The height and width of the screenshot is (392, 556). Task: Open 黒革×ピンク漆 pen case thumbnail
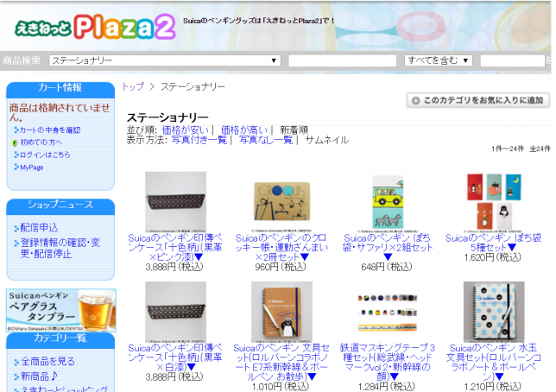coord(175,202)
